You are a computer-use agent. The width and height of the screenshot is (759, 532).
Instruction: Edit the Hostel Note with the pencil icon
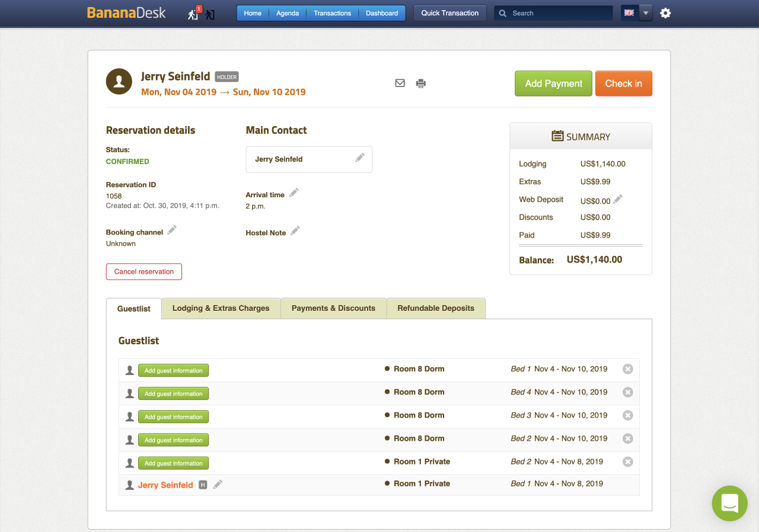coord(296,230)
